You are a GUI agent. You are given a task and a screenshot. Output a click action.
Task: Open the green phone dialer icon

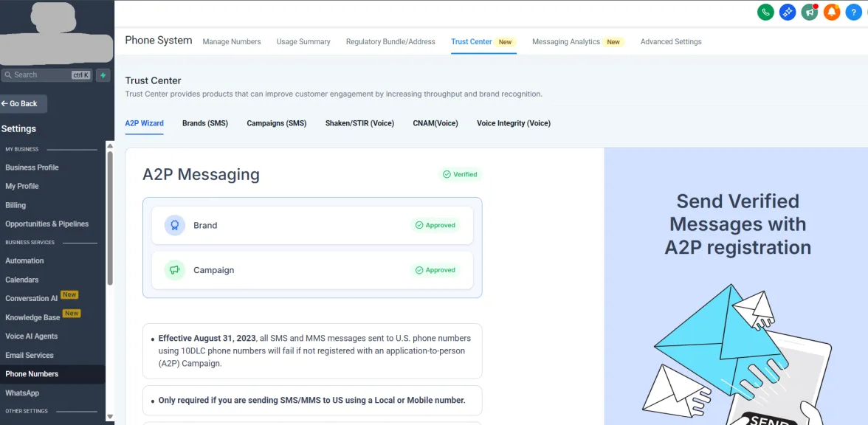[x=765, y=12]
